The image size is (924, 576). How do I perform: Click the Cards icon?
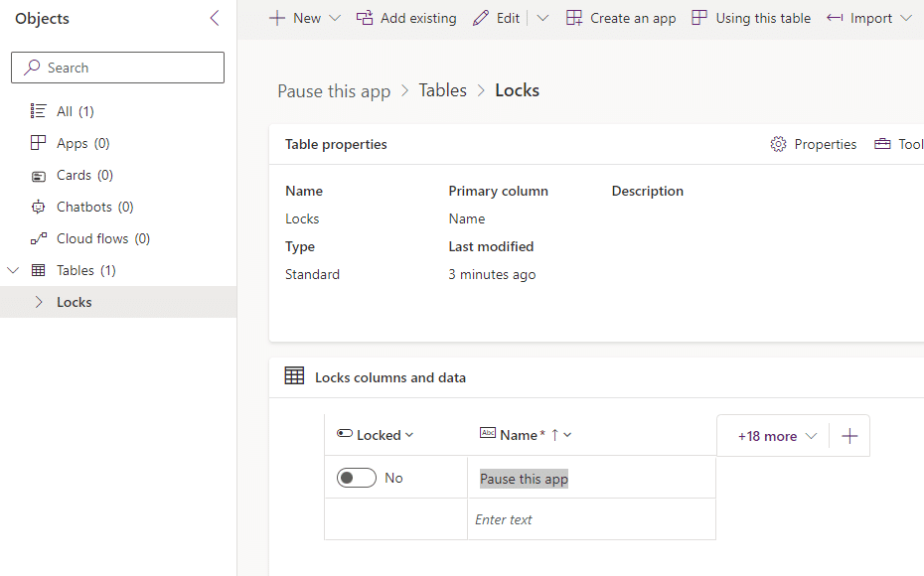(39, 176)
